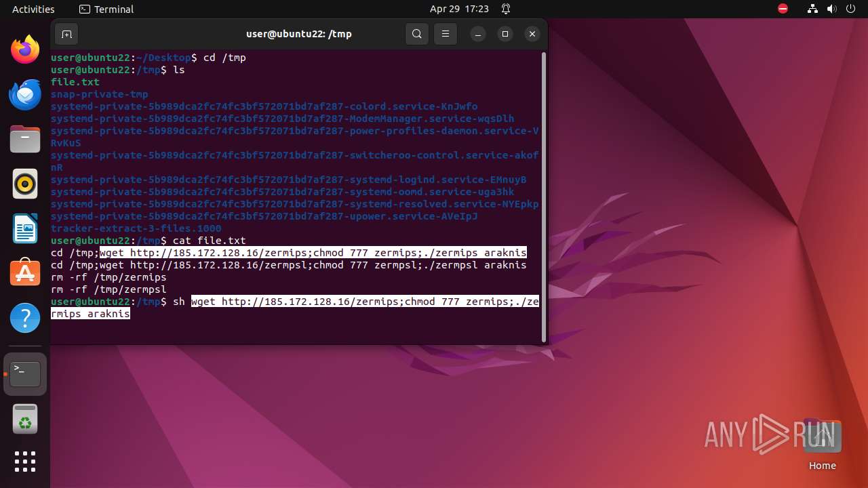Add a new terminal tab
This screenshot has height=488, width=868.
(x=66, y=34)
